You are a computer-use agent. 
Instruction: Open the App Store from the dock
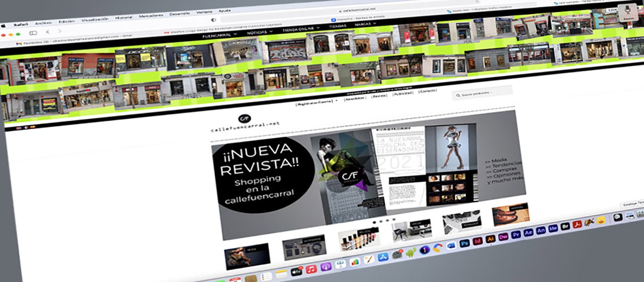coord(383,257)
